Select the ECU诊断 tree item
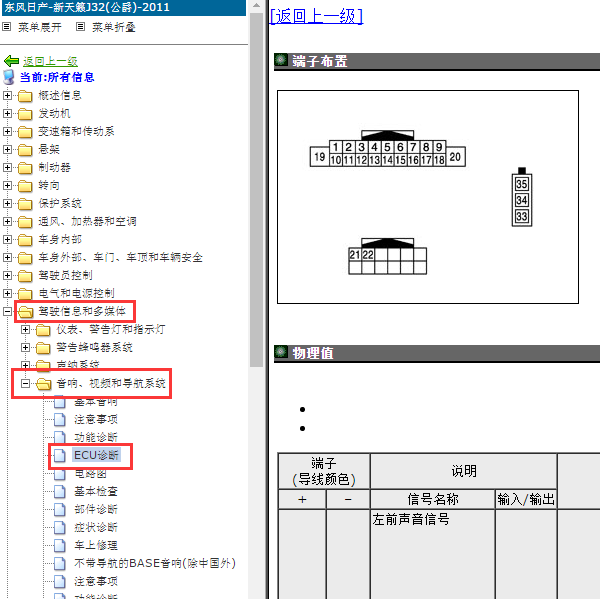The image size is (600, 599). click(x=96, y=455)
